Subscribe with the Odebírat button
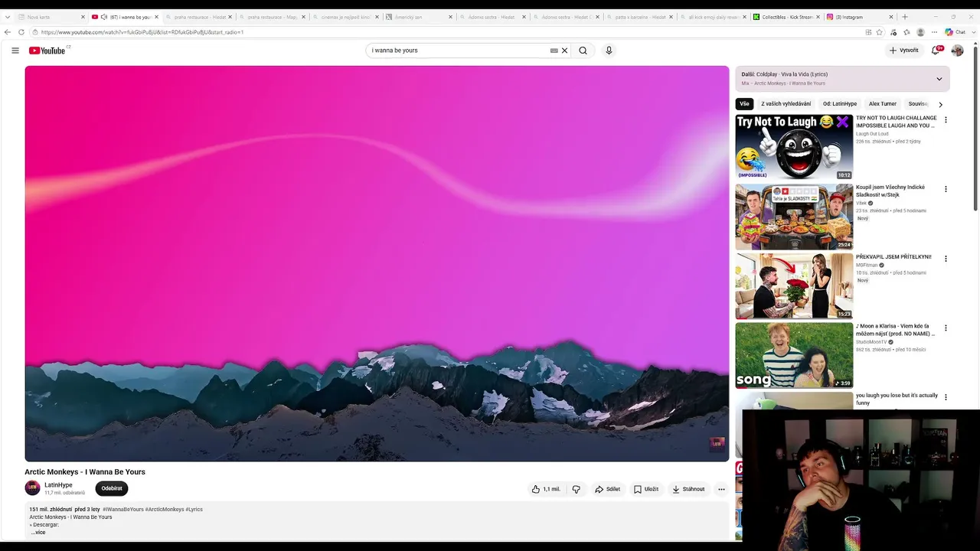This screenshot has width=980, height=551. click(x=112, y=488)
